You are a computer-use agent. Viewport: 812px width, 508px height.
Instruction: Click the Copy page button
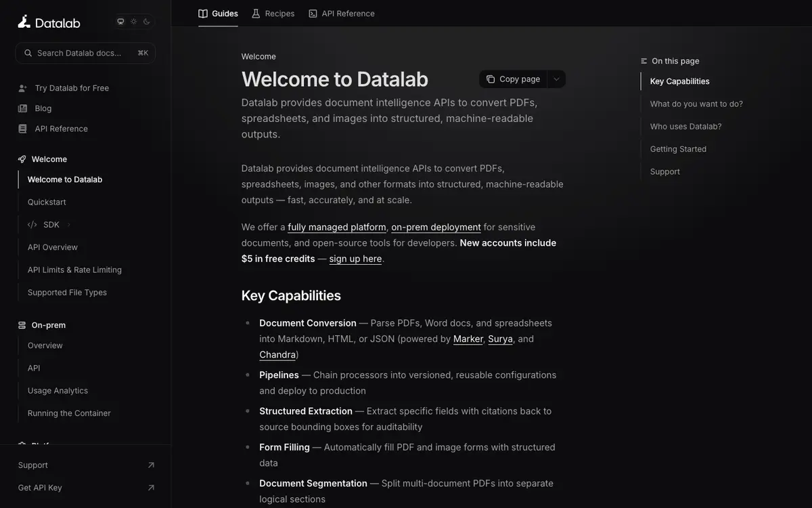(x=513, y=79)
